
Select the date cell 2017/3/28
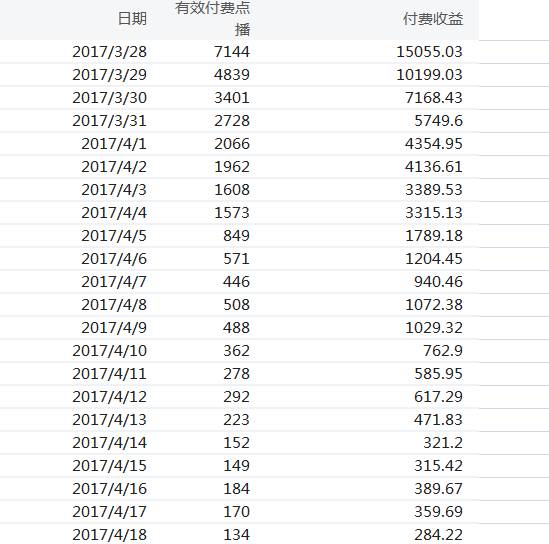(x=110, y=52)
